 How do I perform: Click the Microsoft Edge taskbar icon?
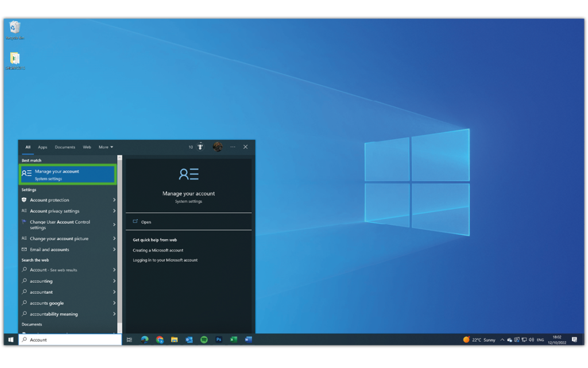click(x=145, y=340)
